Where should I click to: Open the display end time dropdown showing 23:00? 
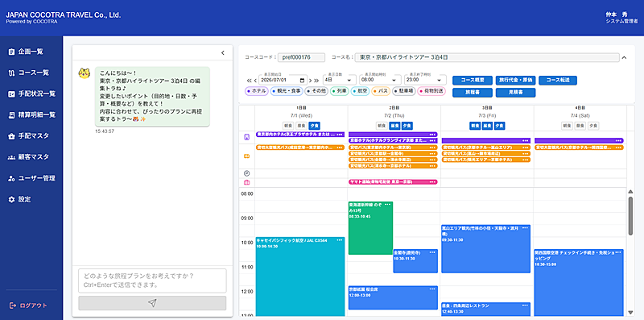pyautogui.click(x=425, y=80)
